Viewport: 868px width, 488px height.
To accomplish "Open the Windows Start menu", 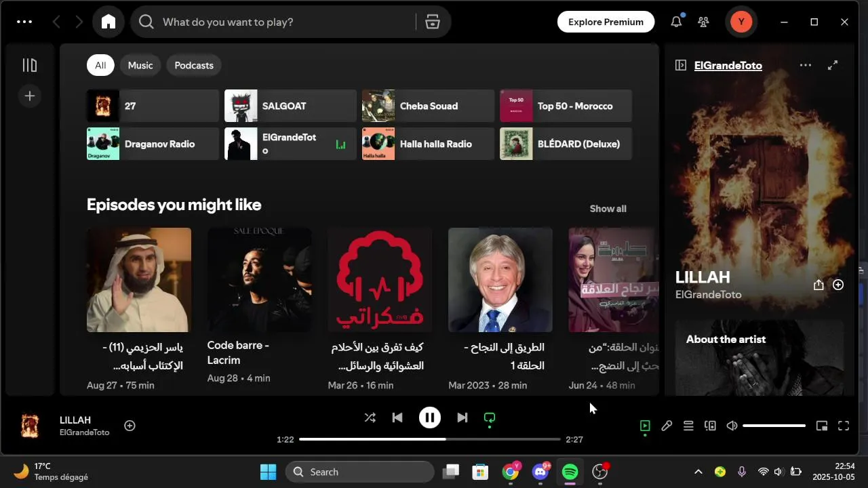I will [x=268, y=472].
